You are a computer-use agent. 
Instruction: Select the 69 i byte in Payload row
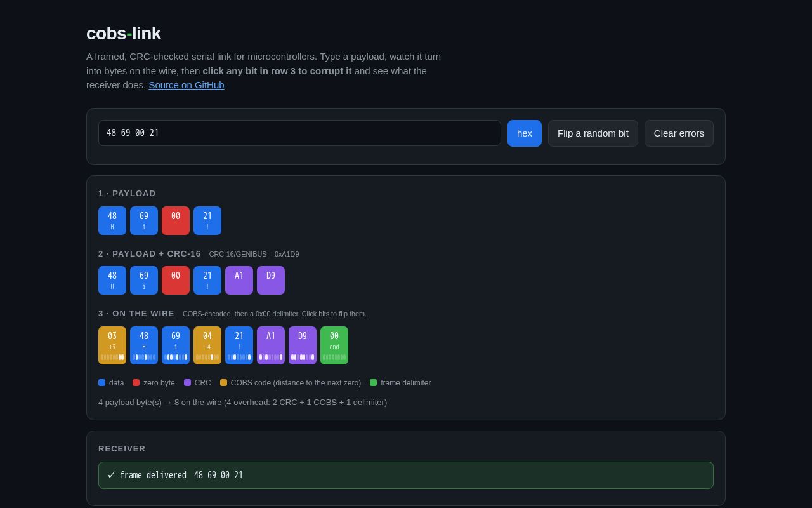point(144,220)
